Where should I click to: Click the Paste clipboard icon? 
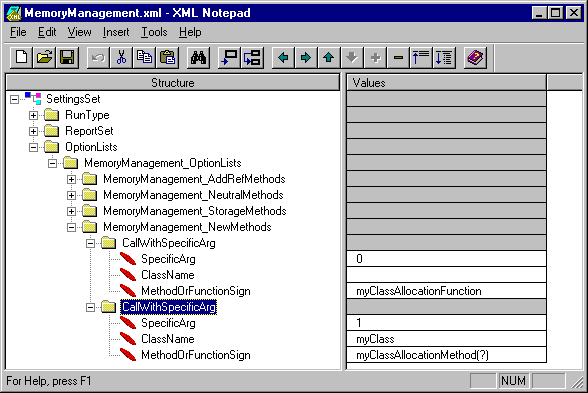tap(167, 58)
